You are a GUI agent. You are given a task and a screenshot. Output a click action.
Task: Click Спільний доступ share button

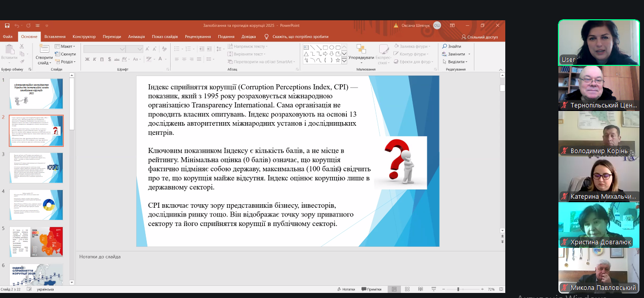[x=479, y=37]
